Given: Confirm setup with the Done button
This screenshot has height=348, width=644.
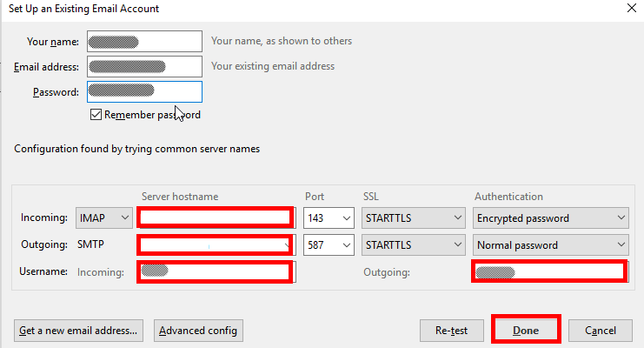Looking at the screenshot, I should pyautogui.click(x=526, y=331).
